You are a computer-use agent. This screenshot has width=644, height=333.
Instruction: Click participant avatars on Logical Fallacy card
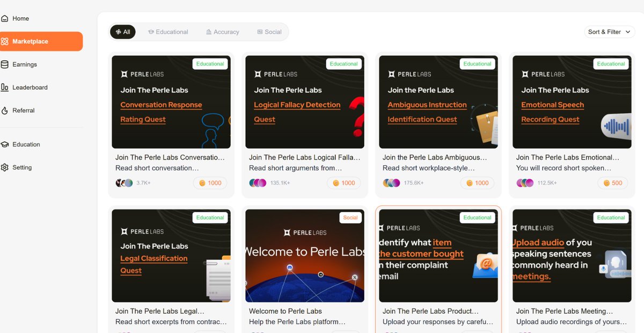coord(258,183)
